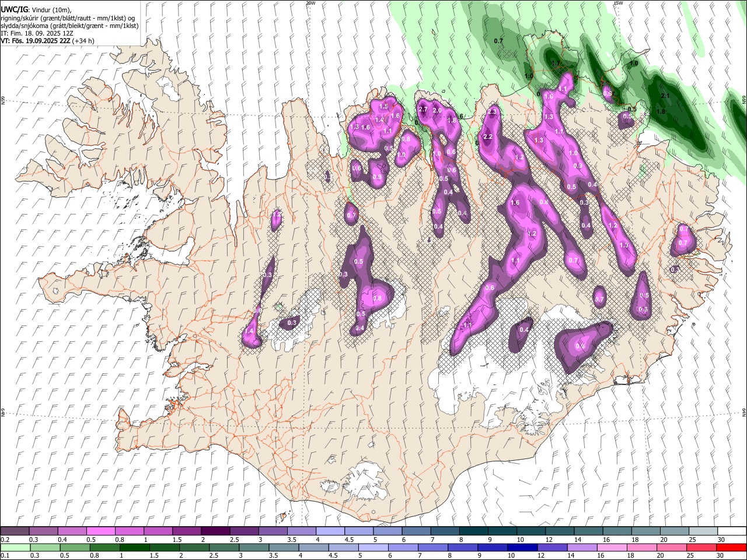Select the dark teal 8 swatch, purple scale
This screenshot has width=747, height=560.
tap(474, 531)
